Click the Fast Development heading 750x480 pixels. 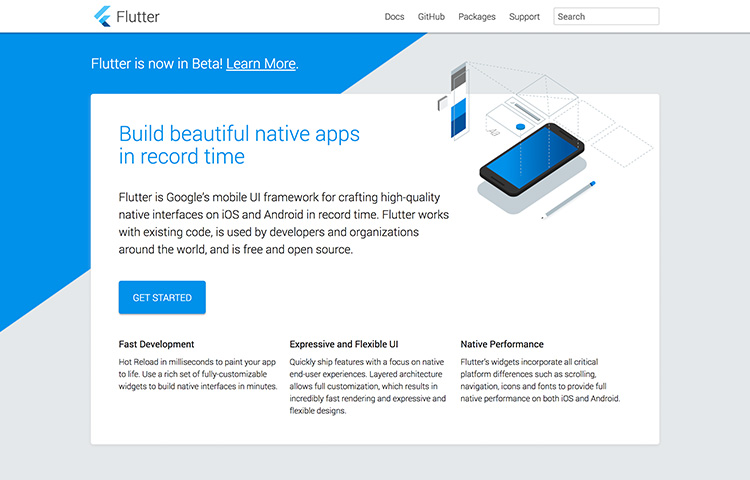pos(156,344)
